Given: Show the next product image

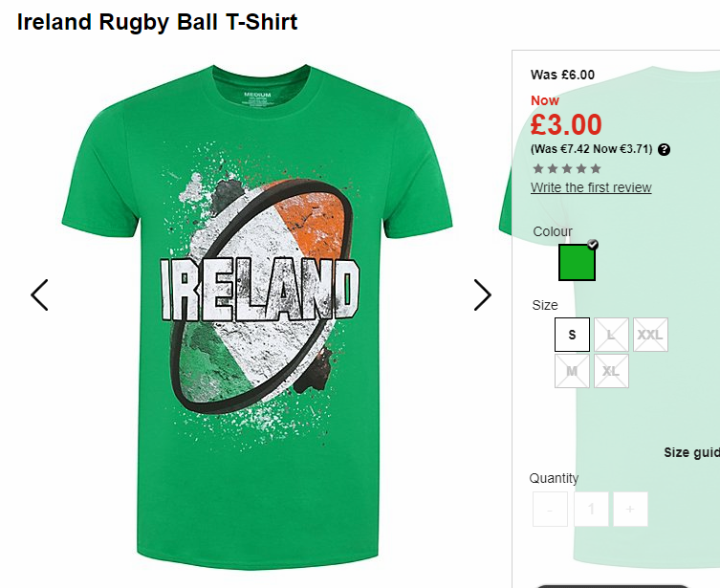Looking at the screenshot, I should click(483, 294).
